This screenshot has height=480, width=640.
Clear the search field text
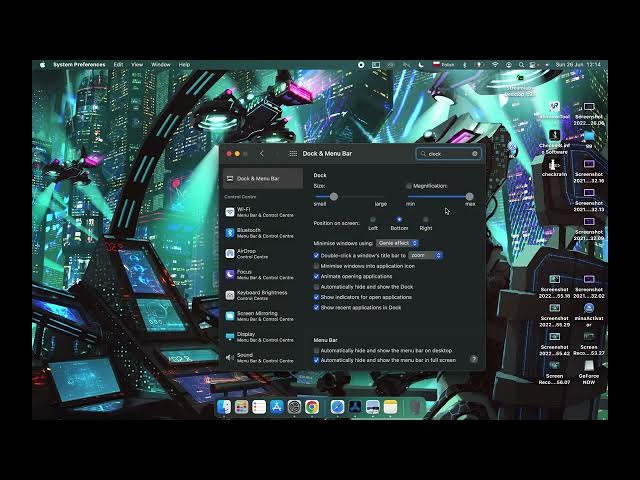click(475, 154)
